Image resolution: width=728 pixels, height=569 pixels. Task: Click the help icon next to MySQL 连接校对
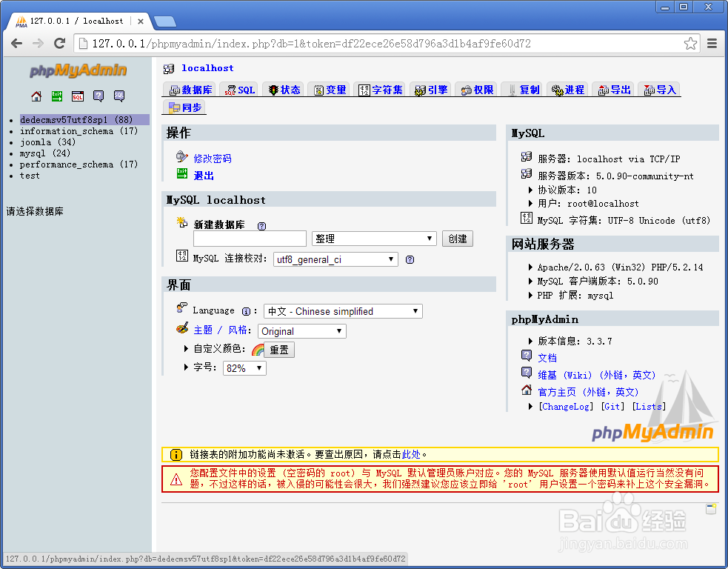click(x=410, y=259)
